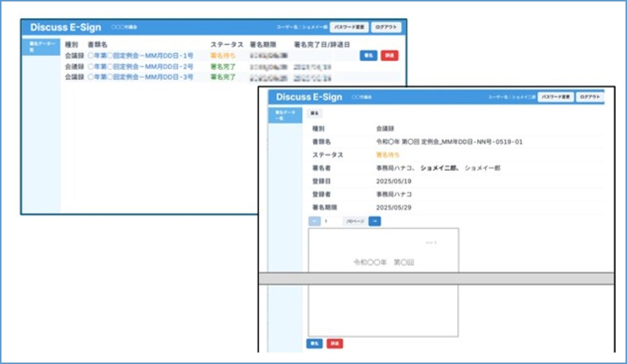
Task: Open document 定例会−MM月DD日-2号 link
Action: coord(141,67)
